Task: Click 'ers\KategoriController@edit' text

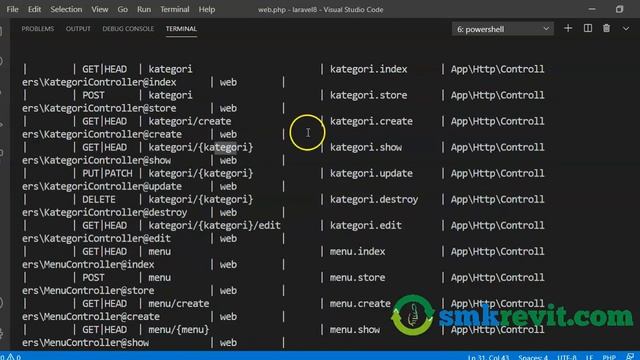Action: click(96, 238)
